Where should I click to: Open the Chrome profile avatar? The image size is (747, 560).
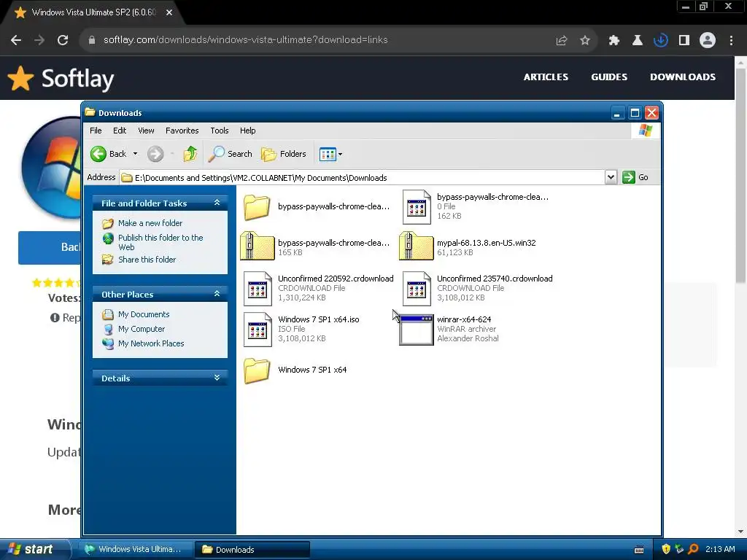[x=708, y=41]
